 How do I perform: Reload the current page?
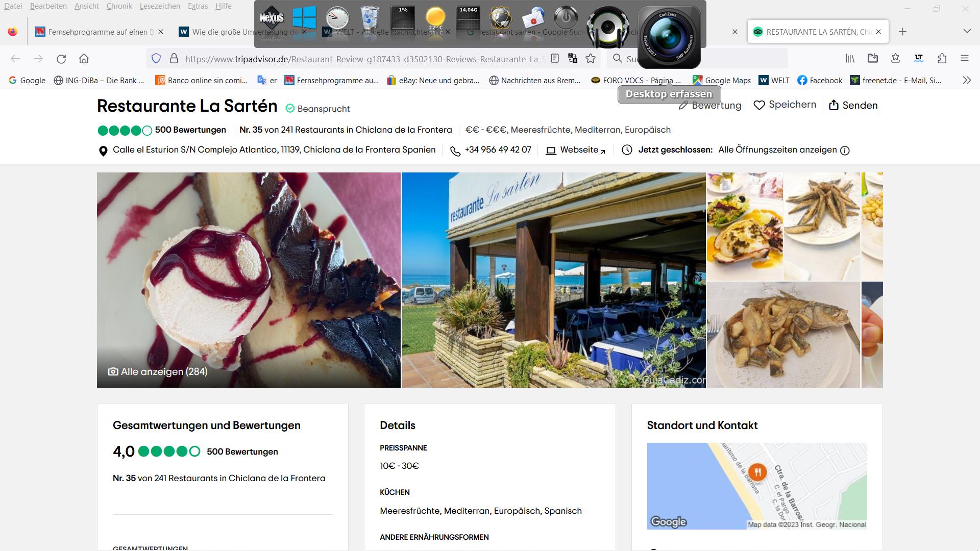point(61,59)
